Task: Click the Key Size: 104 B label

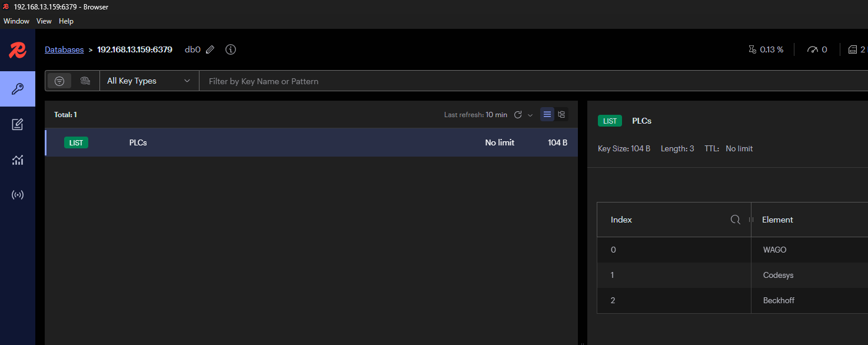Action: (624, 148)
